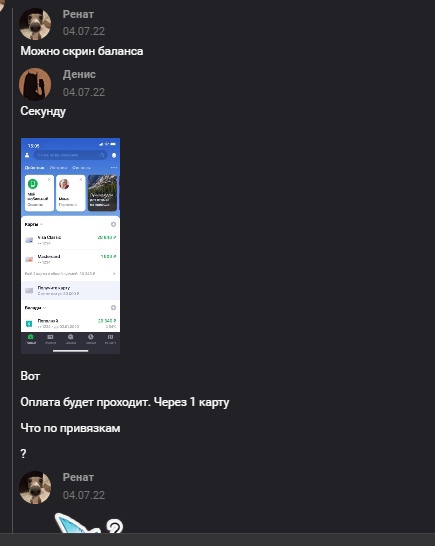Open the sticker at the bottom of chat

point(89,523)
